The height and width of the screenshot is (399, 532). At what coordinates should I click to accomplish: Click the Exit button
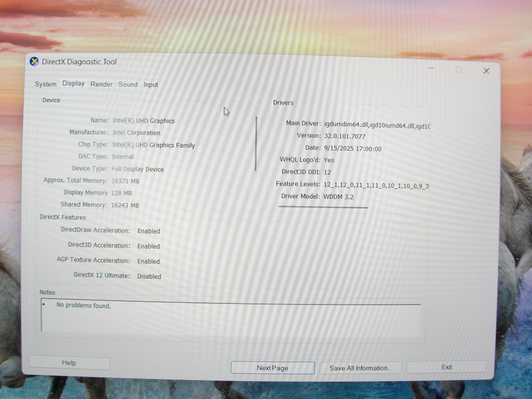(x=447, y=367)
